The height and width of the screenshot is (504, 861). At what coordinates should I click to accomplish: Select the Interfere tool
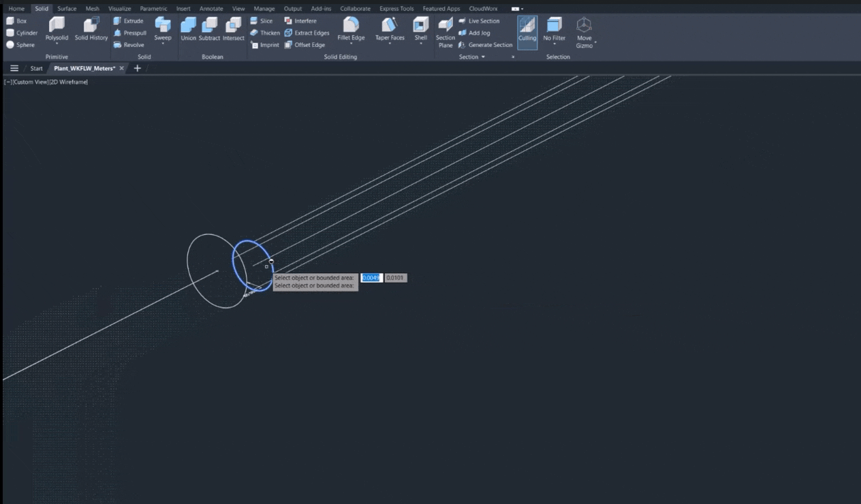(x=300, y=21)
